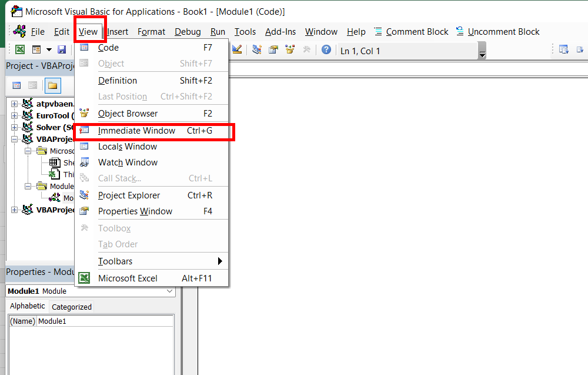Click the Insert UserForm toolbar icon
The image size is (588, 375).
click(x=36, y=49)
